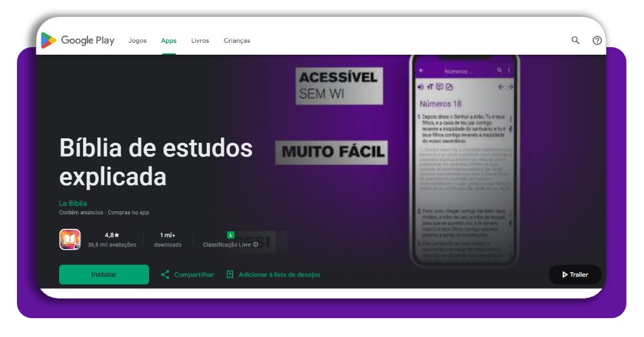Screen dimensions: 644x337
Task: Click the 4,8 star rating
Action: click(112, 235)
